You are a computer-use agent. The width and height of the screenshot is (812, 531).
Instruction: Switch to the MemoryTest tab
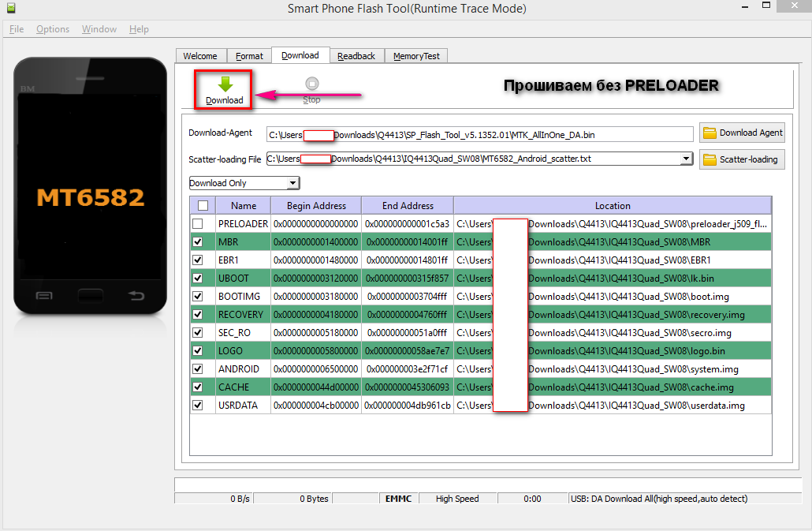tap(416, 56)
